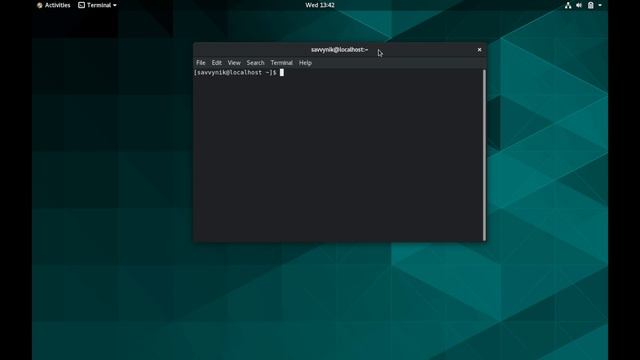Click the Activities logo icon
The image size is (640, 360).
40,5
